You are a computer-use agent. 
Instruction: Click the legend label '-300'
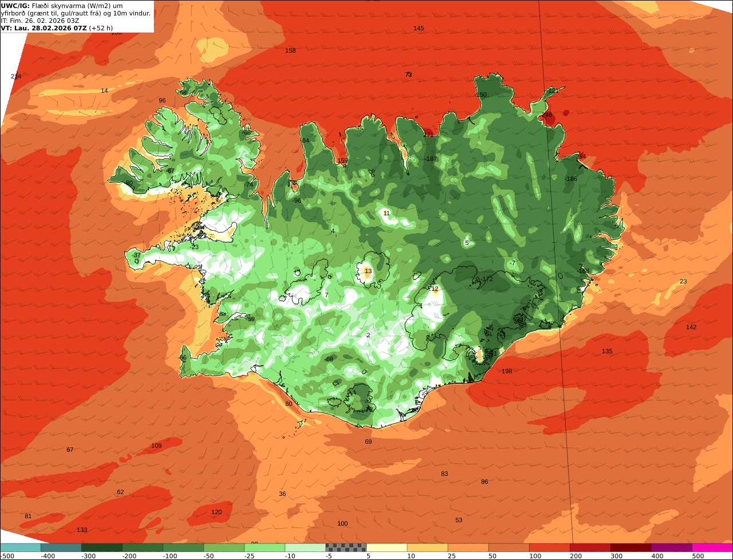88,555
